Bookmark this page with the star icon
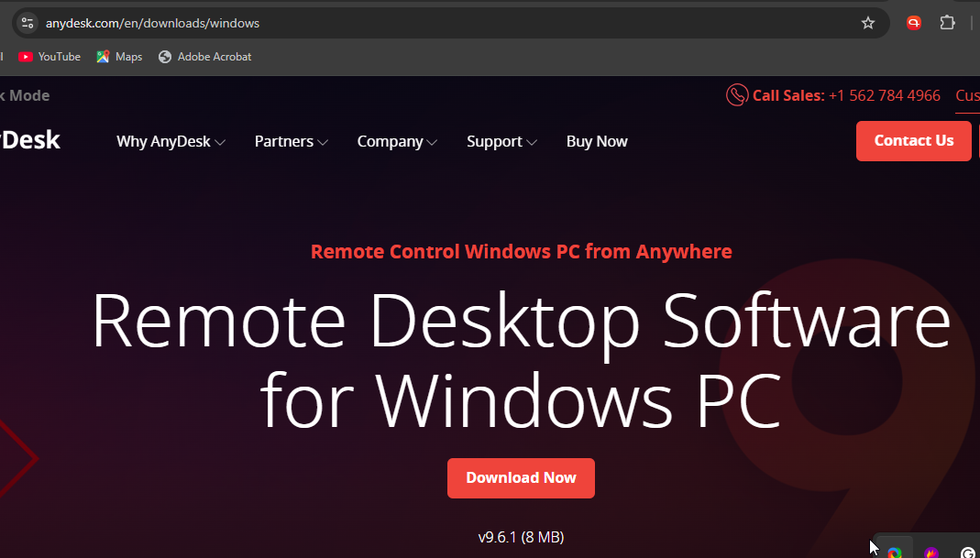980x558 pixels. (867, 23)
